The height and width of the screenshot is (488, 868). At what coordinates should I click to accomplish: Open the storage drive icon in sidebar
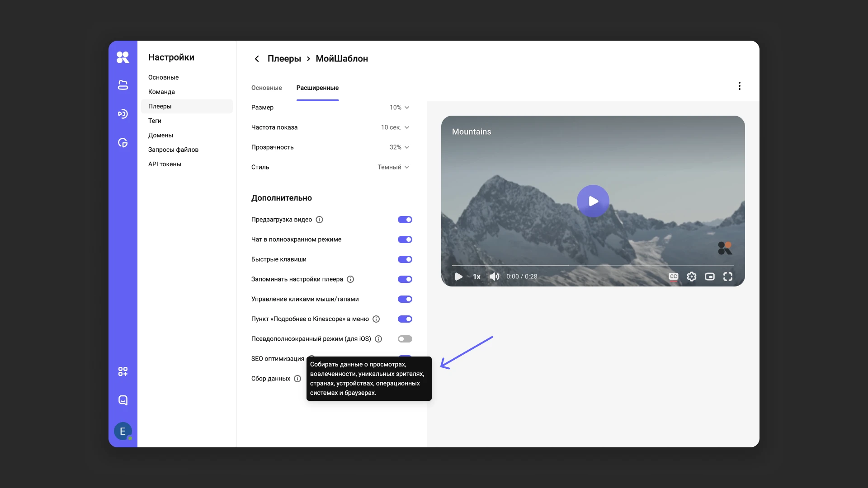[123, 85]
